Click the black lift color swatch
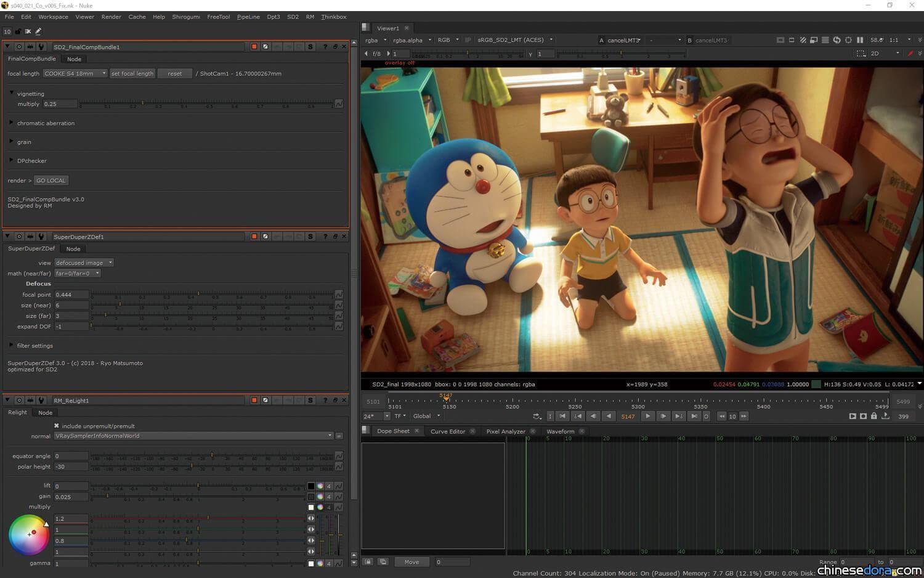Viewport: 924px width, 578px height. point(311,486)
